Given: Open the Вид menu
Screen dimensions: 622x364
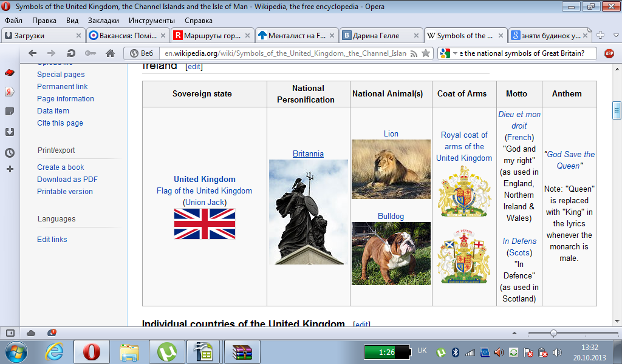Looking at the screenshot, I should (x=72, y=21).
